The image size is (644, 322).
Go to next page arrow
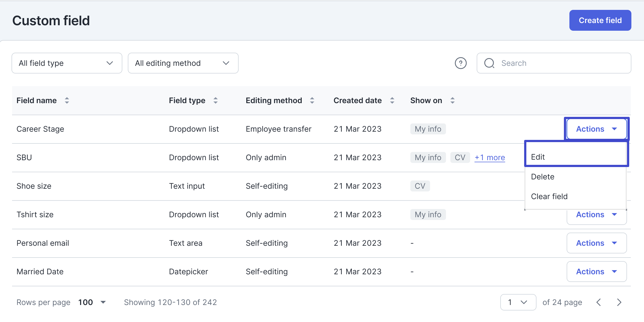point(619,302)
